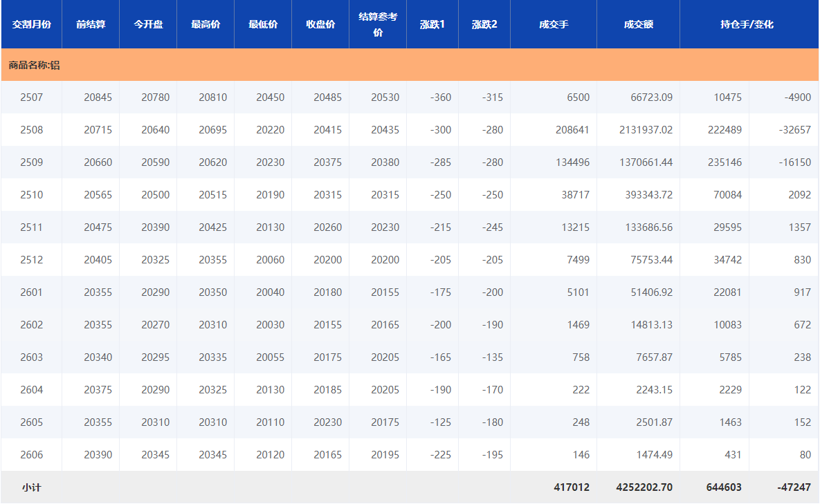The image size is (820, 504).
Task: Click the 前结算 column header
Action: point(91,24)
